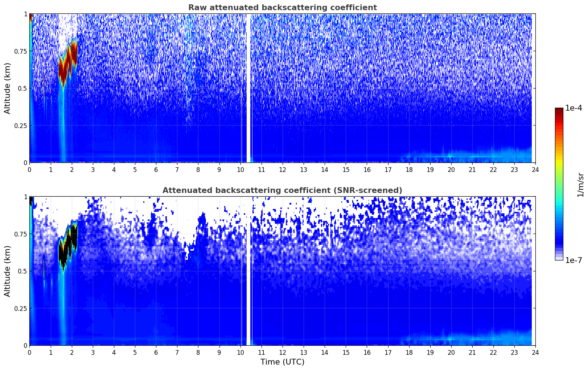Click the white data gap in the SNR-screened plot

point(249,271)
